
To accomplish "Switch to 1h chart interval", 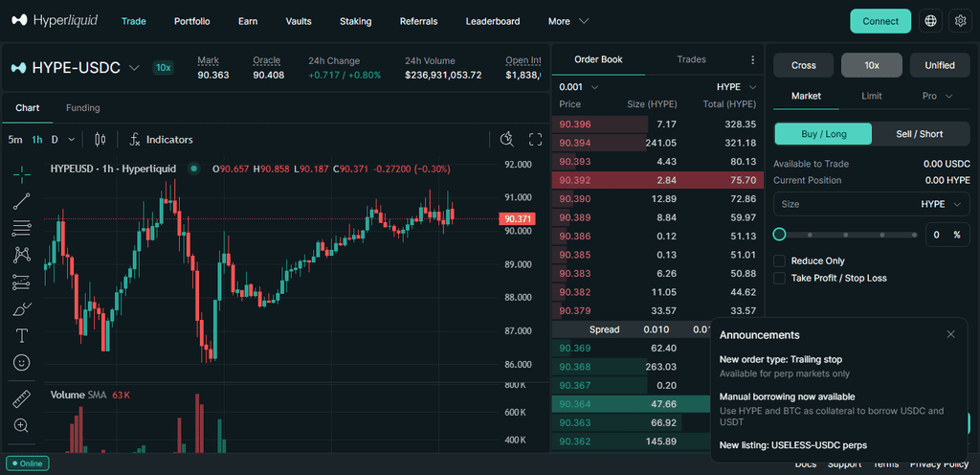I will point(37,140).
